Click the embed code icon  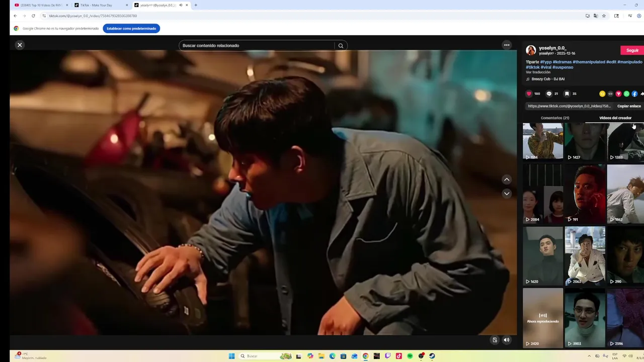click(610, 94)
